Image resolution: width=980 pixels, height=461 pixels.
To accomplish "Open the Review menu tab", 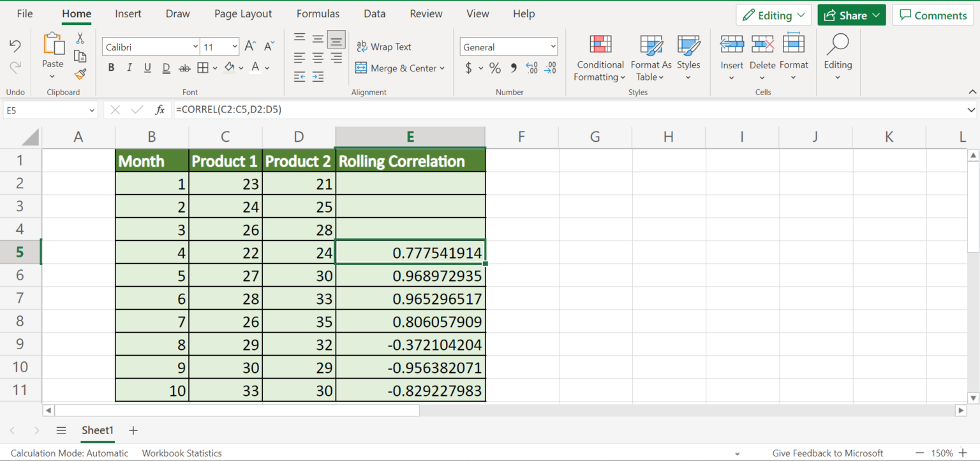I will (x=426, y=13).
